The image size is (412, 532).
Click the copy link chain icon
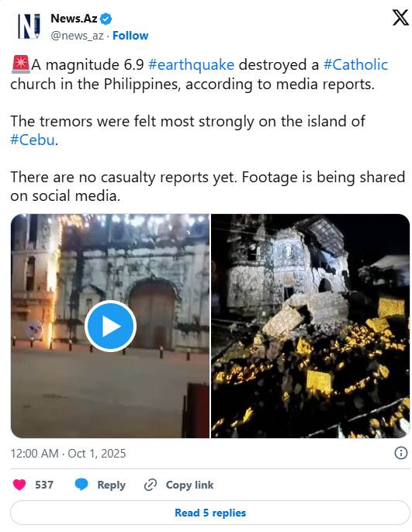point(151,485)
